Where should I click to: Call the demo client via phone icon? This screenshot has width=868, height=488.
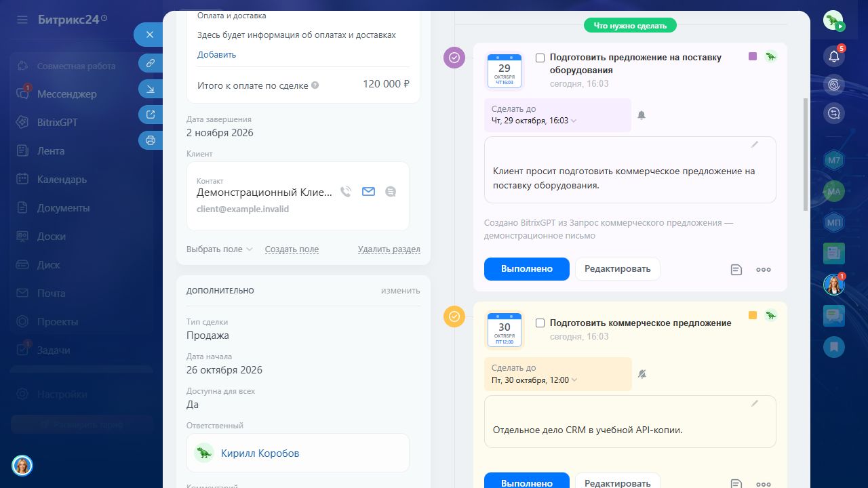point(346,192)
